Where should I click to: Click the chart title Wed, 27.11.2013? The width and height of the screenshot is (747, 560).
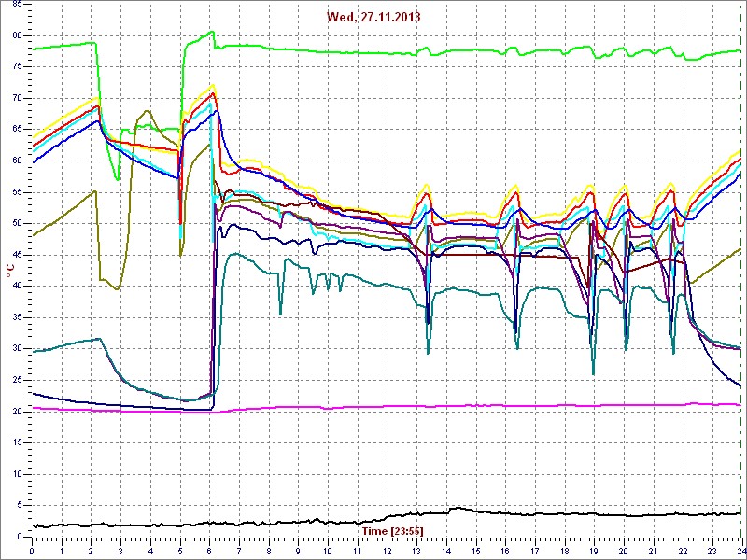[x=373, y=17]
